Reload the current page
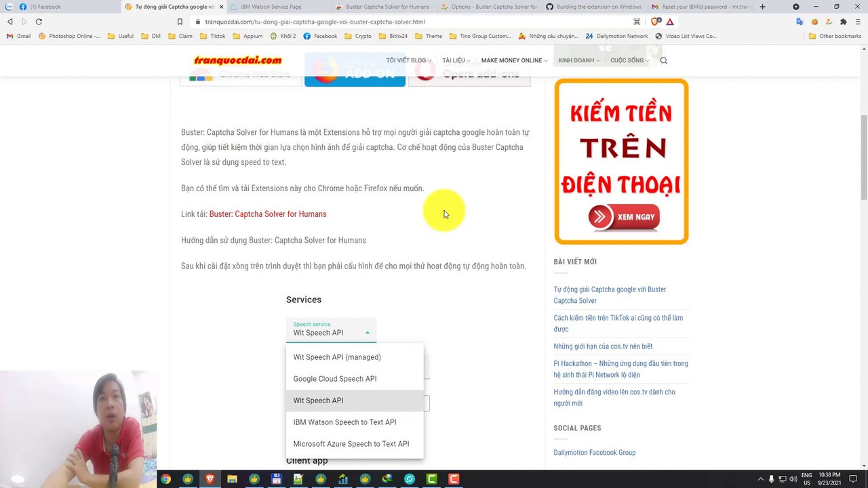 39,22
